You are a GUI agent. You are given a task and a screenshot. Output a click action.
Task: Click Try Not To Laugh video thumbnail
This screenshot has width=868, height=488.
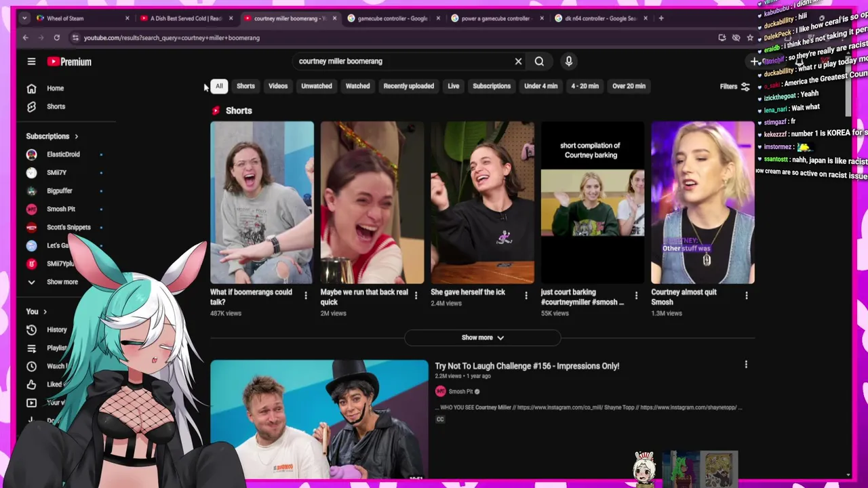(319, 420)
